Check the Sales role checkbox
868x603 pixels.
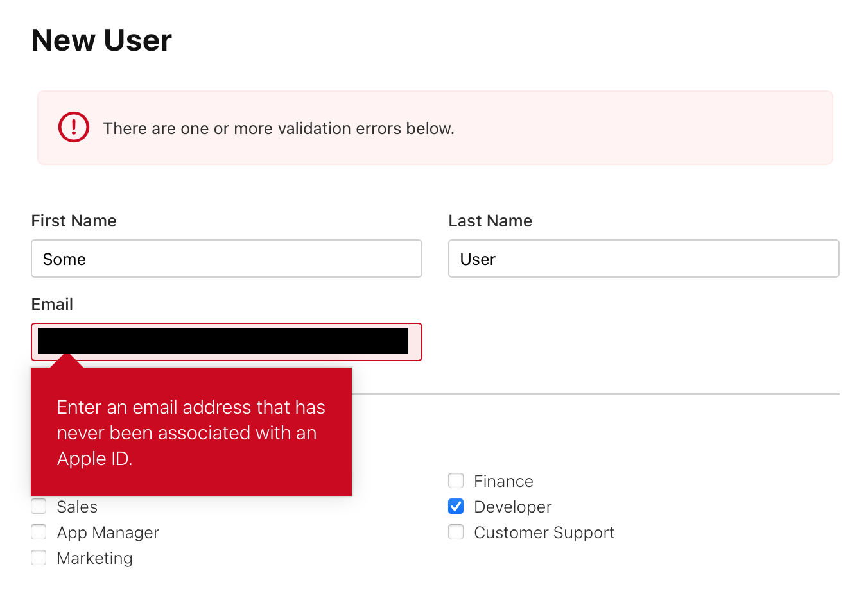click(39, 506)
